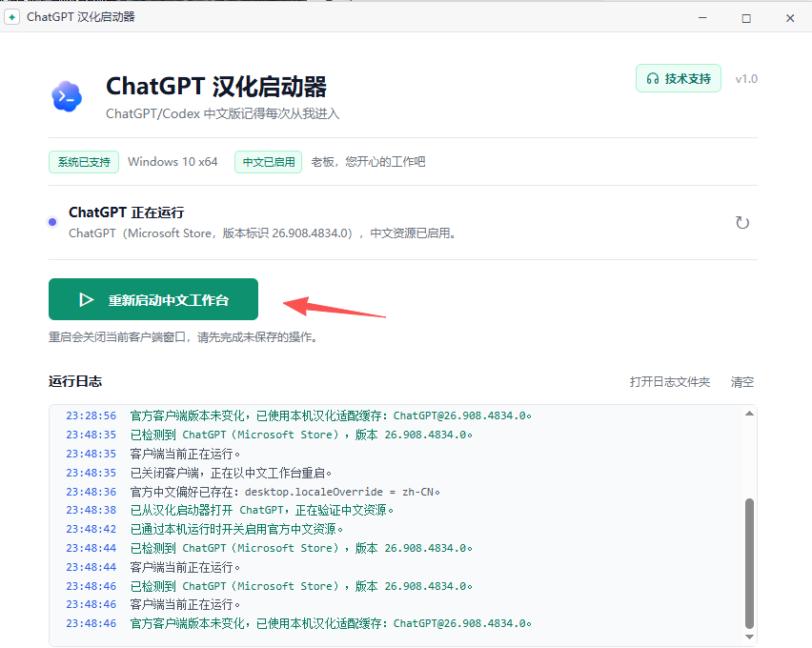The width and height of the screenshot is (812, 648).
Task: Click the v1.0 version label
Action: click(x=746, y=79)
